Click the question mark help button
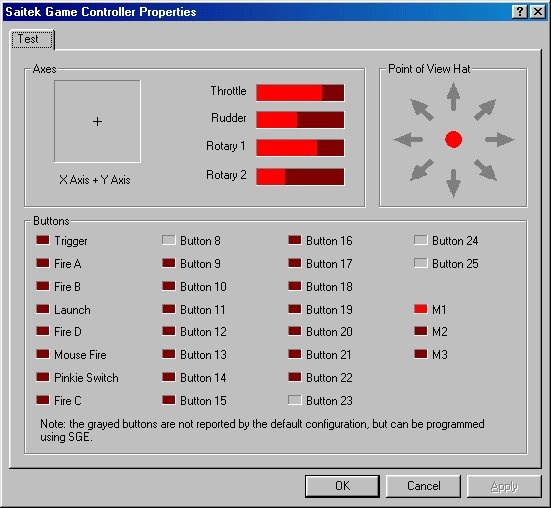Viewport: 551px width, 508px height. [x=519, y=12]
